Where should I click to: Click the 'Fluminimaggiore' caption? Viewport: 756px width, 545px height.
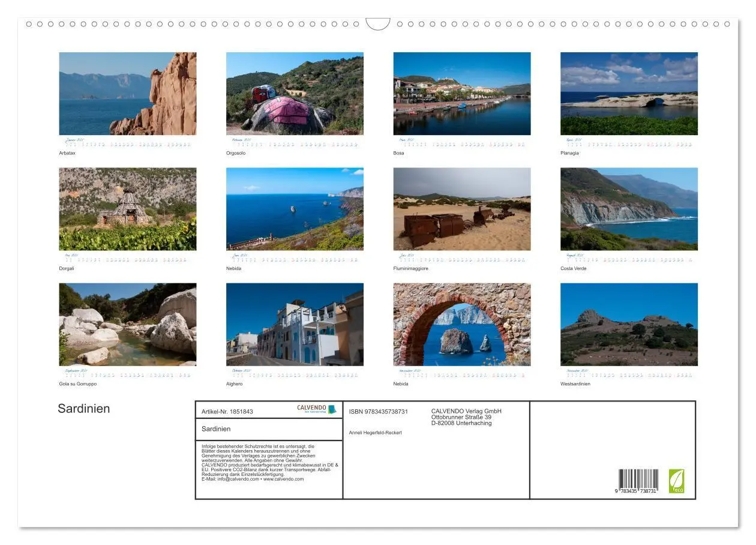click(x=411, y=268)
